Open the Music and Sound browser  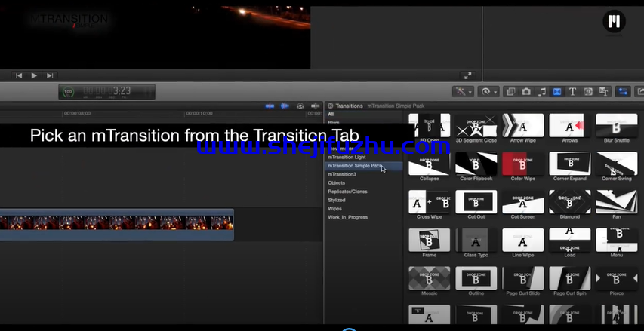pos(542,92)
